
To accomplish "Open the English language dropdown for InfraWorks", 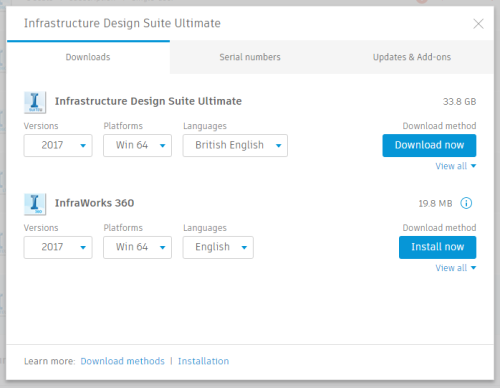I will pos(218,247).
